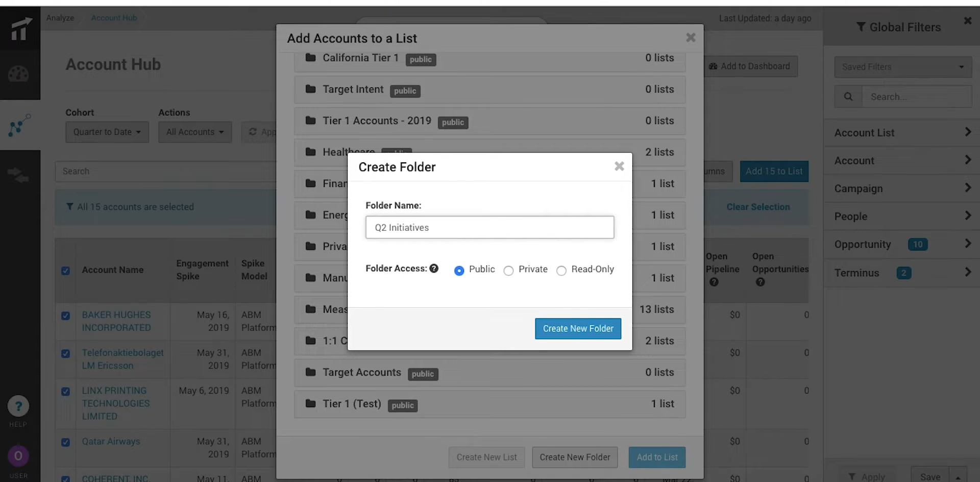980x482 pixels.
Task: Open the BAKER HUGHES INCORPORATED account link
Action: coord(116,321)
